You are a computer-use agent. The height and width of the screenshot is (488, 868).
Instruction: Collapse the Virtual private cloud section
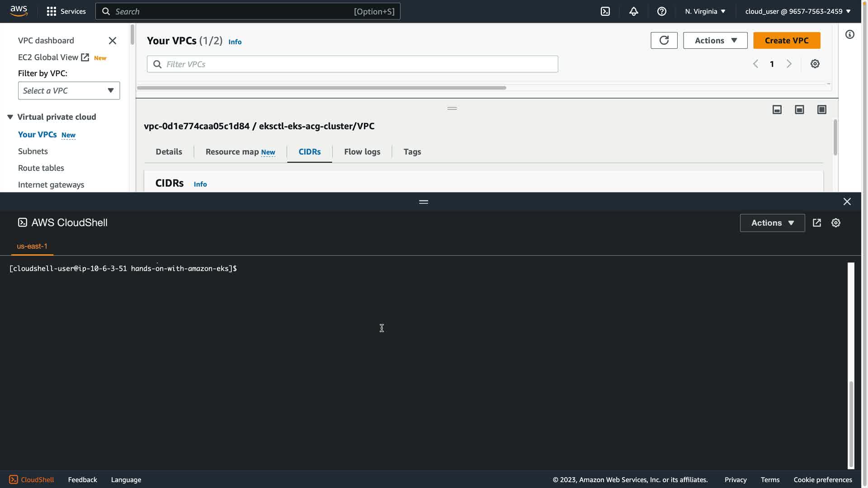pos(10,117)
